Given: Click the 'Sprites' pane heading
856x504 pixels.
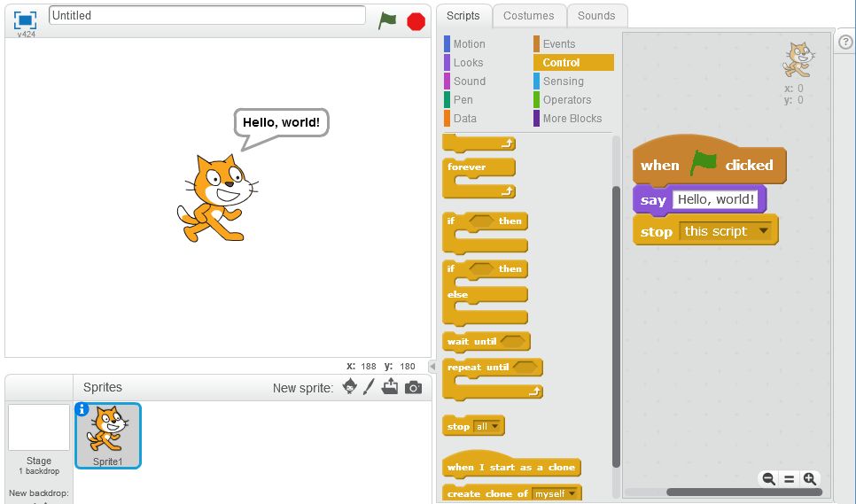Looking at the screenshot, I should 103,387.
